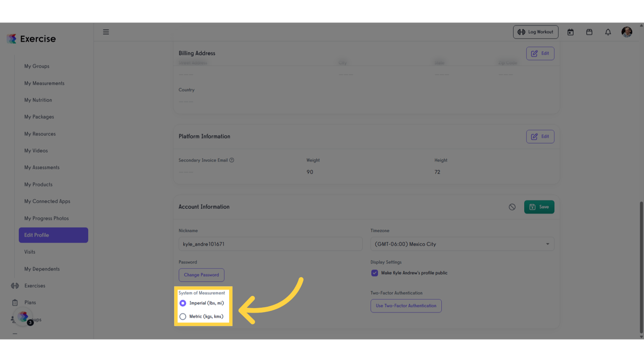
Task: Uncheck Make Kyle Andrew's profile public
Action: (374, 272)
